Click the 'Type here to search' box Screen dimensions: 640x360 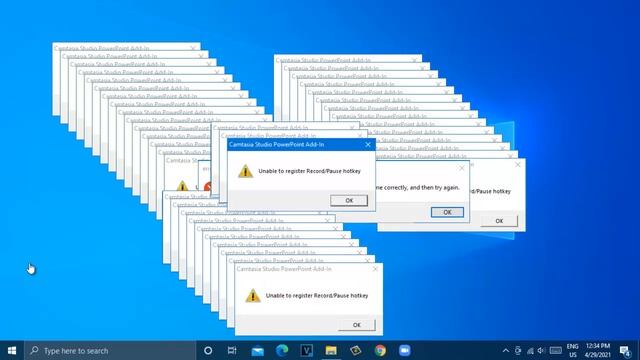click(x=110, y=351)
